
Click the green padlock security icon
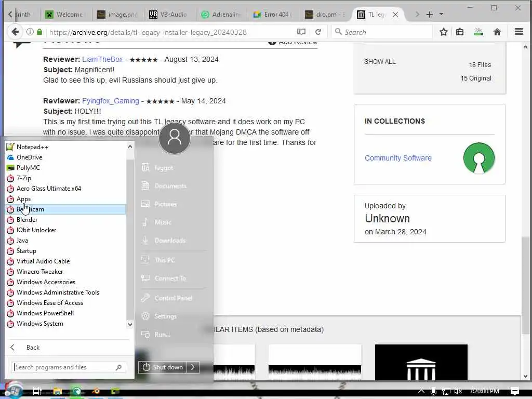click(x=39, y=32)
